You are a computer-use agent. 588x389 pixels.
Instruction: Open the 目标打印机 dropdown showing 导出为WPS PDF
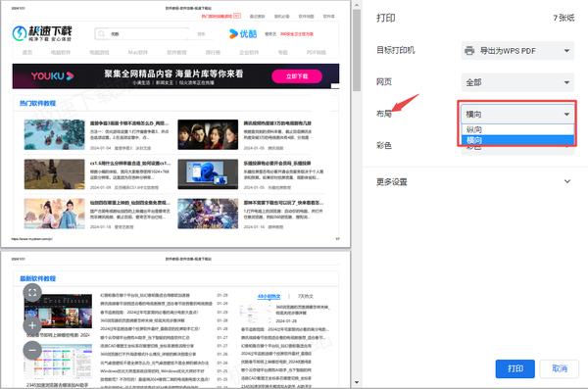[517, 51]
